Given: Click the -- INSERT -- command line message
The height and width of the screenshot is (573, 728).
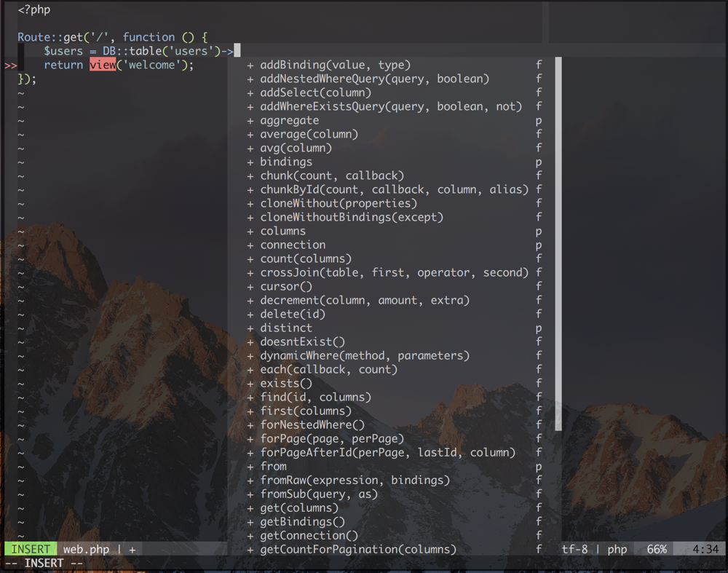Looking at the screenshot, I should (44, 564).
